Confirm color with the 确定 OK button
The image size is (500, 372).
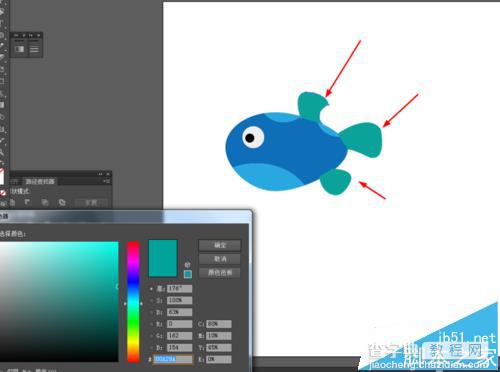(220, 245)
